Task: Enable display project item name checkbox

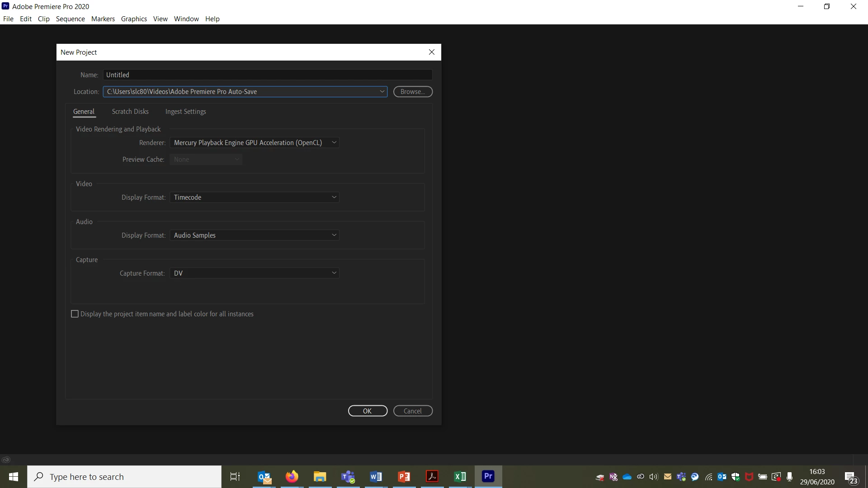Action: 75,314
